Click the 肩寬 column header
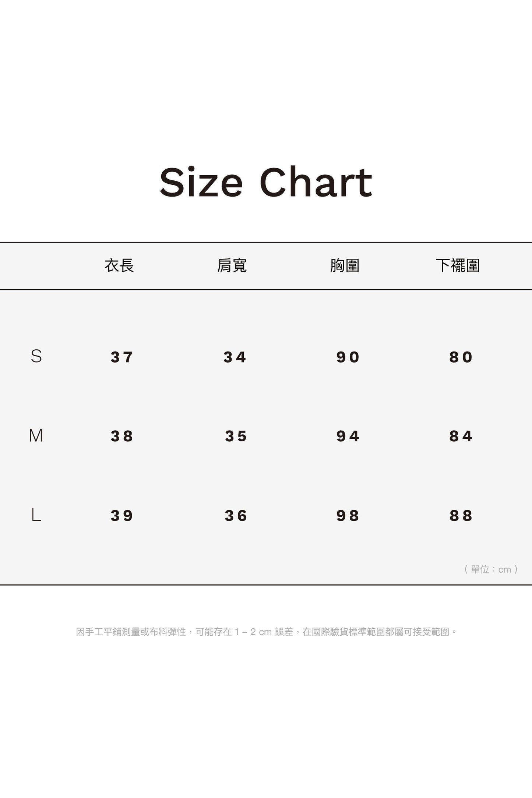Screen dimensions: 532x798 pos(232,265)
